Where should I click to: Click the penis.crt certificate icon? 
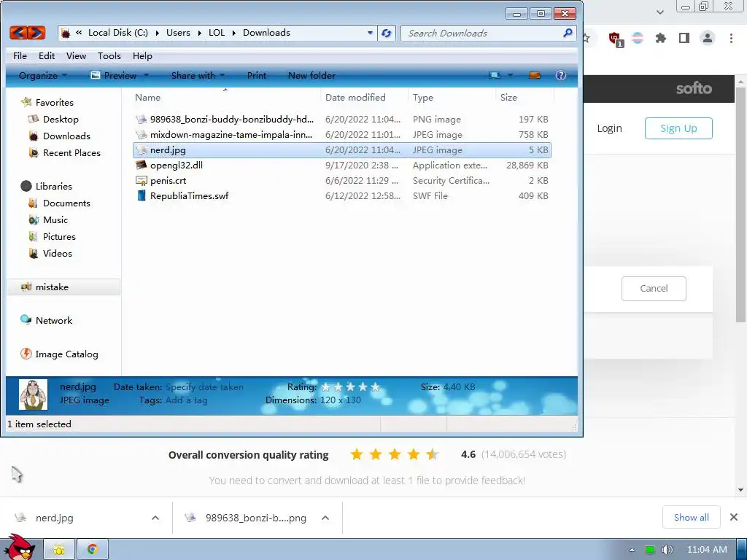tap(141, 181)
